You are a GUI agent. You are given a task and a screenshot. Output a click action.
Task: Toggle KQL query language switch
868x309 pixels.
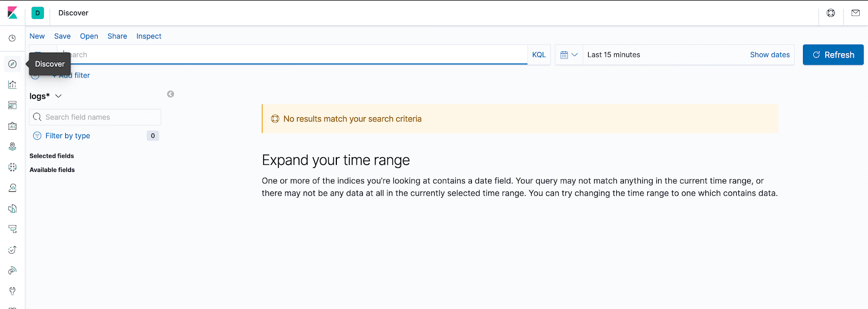(x=539, y=55)
